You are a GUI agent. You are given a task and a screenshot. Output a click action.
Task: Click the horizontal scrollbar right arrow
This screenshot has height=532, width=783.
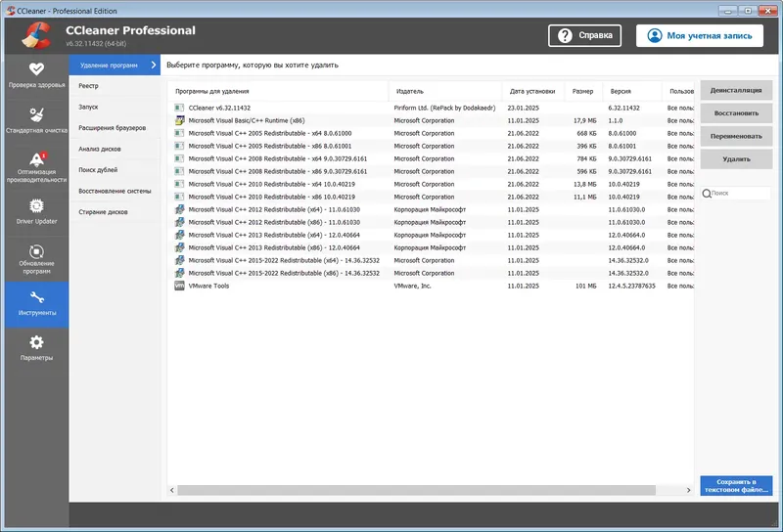pos(689,490)
